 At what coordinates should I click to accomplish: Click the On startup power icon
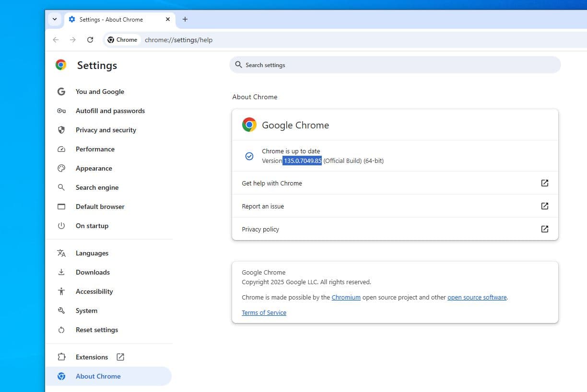click(61, 226)
